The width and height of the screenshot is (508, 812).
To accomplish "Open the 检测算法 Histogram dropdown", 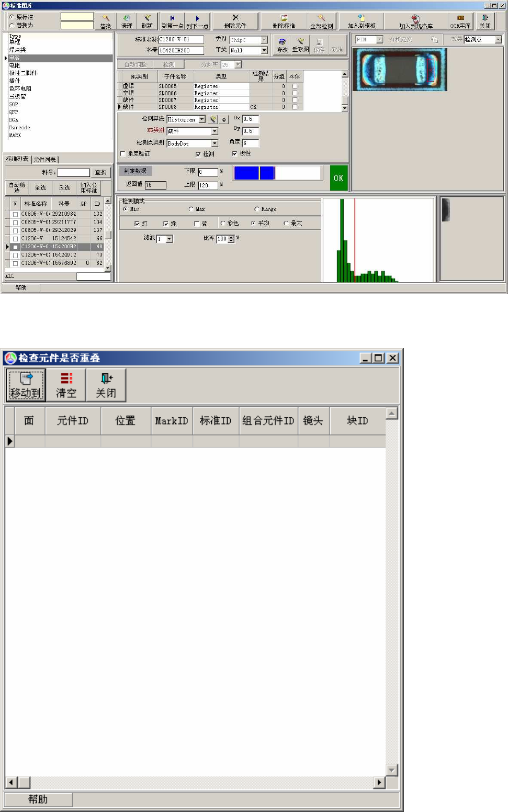I will tap(202, 119).
